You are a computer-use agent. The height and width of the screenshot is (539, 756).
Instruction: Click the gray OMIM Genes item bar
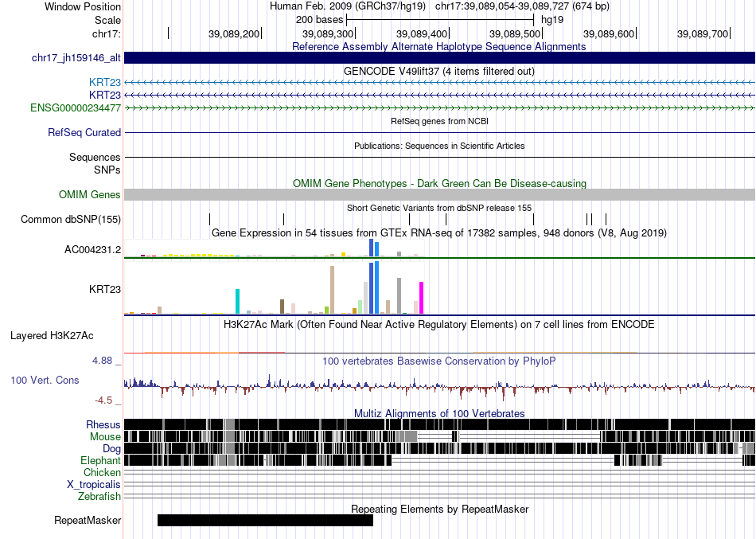point(440,194)
